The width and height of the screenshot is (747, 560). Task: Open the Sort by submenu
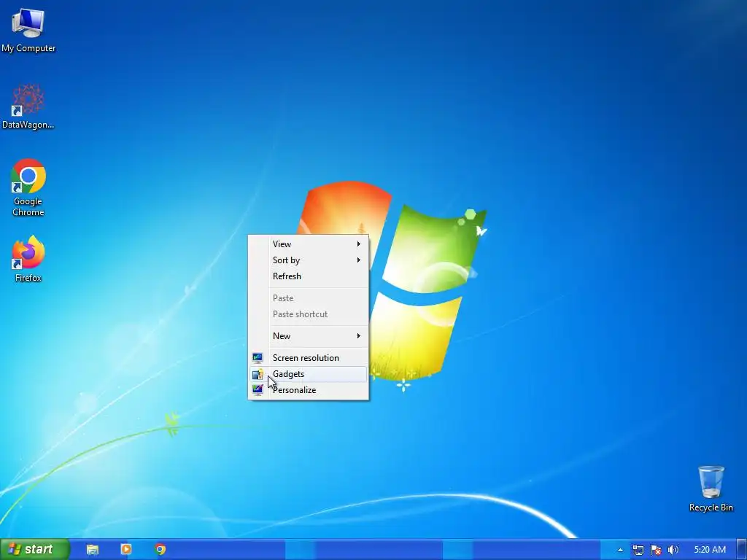point(309,260)
